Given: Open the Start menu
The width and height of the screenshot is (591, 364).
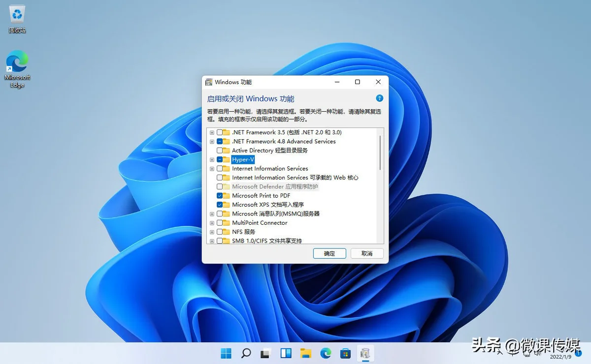Looking at the screenshot, I should [x=226, y=353].
